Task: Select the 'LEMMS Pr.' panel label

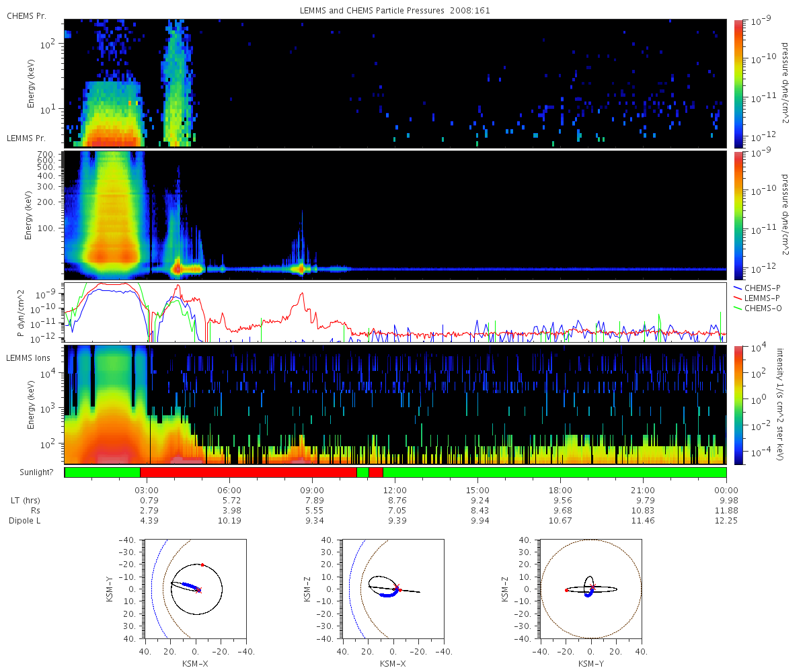Action: [x=26, y=138]
